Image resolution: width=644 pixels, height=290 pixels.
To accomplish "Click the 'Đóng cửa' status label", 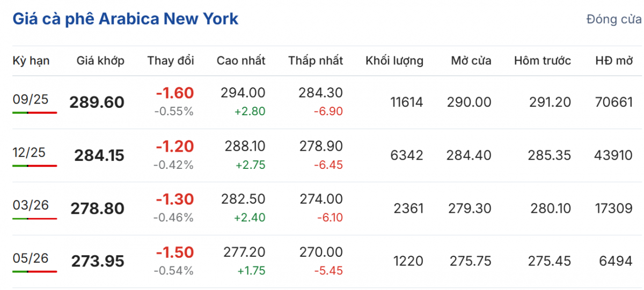I will click(x=614, y=20).
